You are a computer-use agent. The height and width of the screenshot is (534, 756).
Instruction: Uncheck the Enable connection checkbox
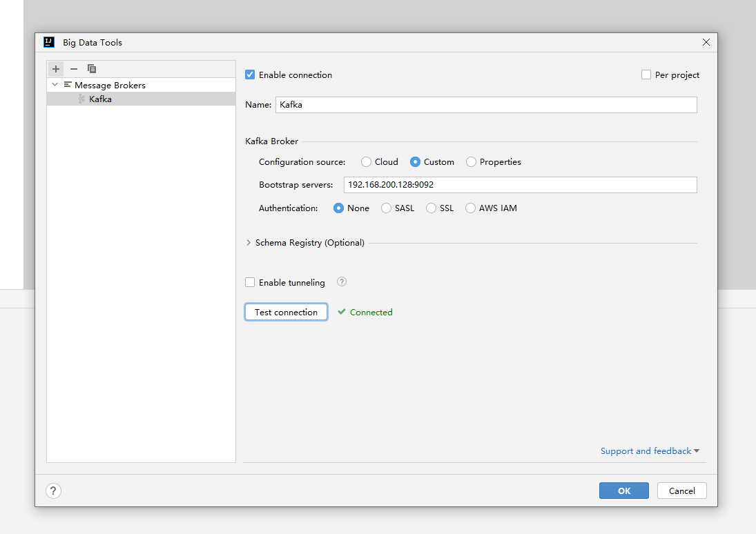[250, 75]
